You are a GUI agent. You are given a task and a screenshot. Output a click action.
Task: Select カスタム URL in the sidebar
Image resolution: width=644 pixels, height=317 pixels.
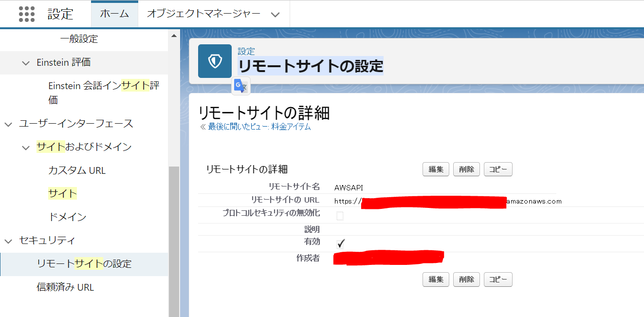[77, 170]
